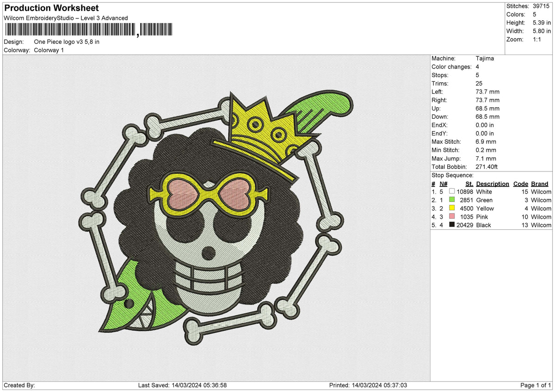The width and height of the screenshot is (555, 392).
Task: Click the 'Brand' column header
Action: 540,184
